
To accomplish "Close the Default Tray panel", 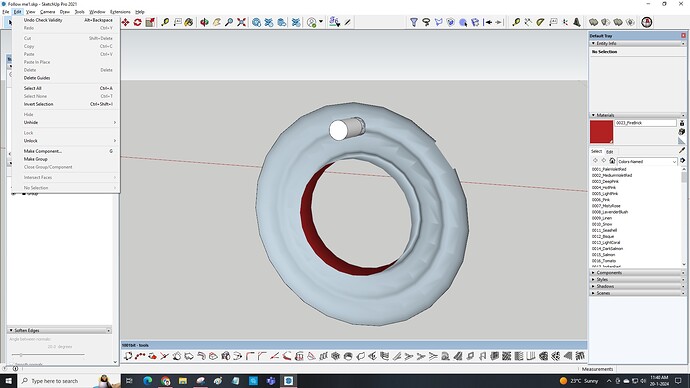I will [683, 36].
